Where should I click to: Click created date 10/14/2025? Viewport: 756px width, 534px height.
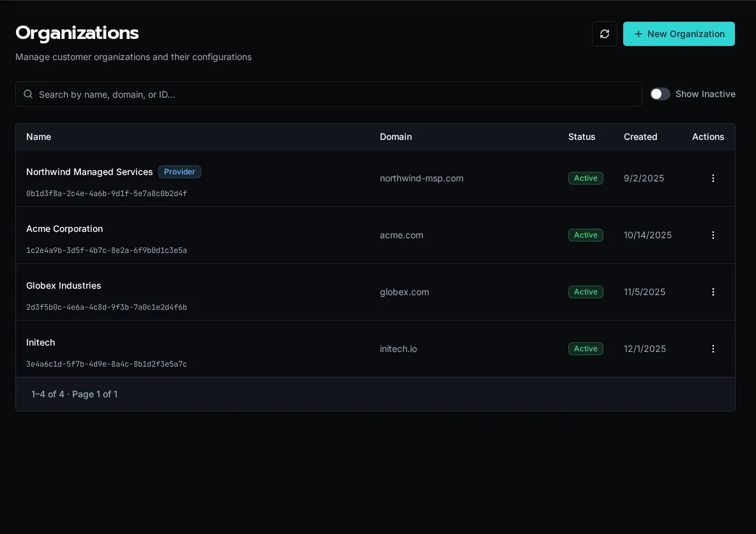(x=647, y=235)
